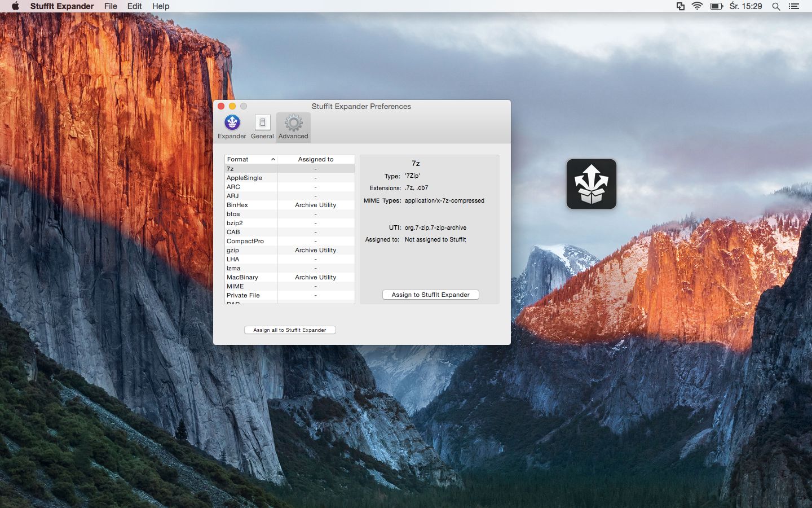Click Assign to StuffIt Expander button
Image resolution: width=812 pixels, height=508 pixels.
pyautogui.click(x=431, y=295)
